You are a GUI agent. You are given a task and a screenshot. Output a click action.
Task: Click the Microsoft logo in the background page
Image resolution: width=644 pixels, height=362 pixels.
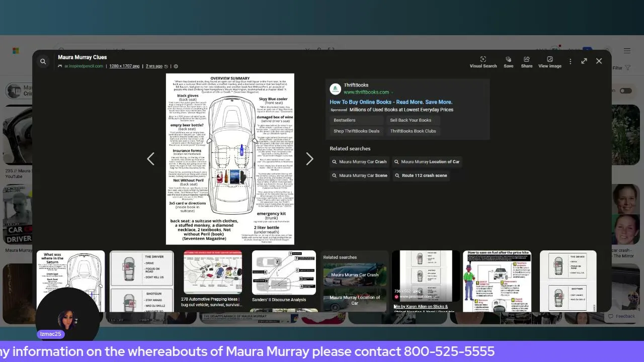pyautogui.click(x=16, y=51)
